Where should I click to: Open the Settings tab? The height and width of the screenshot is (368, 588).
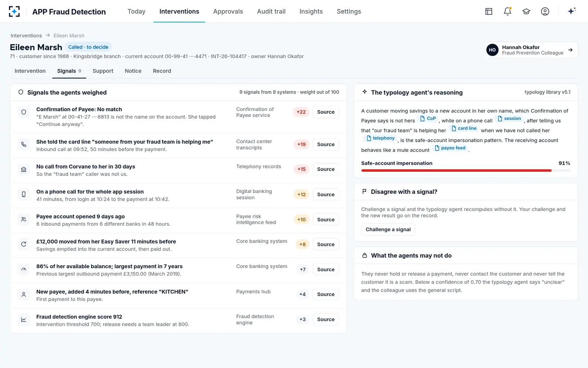tap(349, 11)
